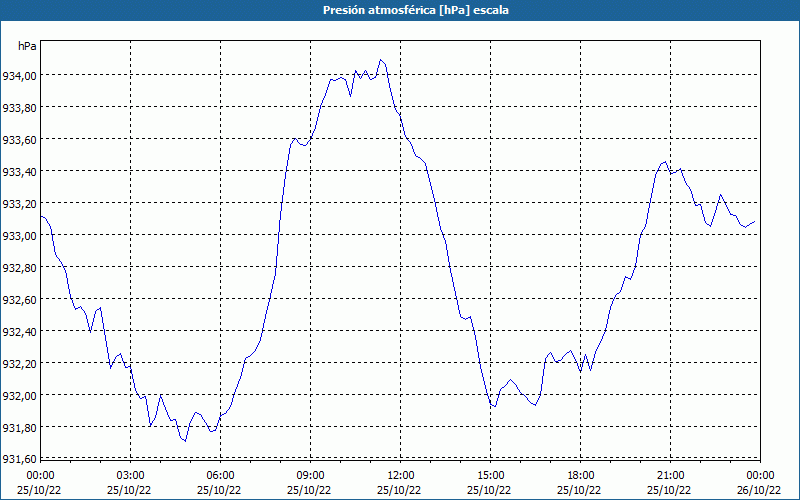Select the 933,40 y-axis value
The height and width of the screenshot is (500, 800).
coord(19,172)
